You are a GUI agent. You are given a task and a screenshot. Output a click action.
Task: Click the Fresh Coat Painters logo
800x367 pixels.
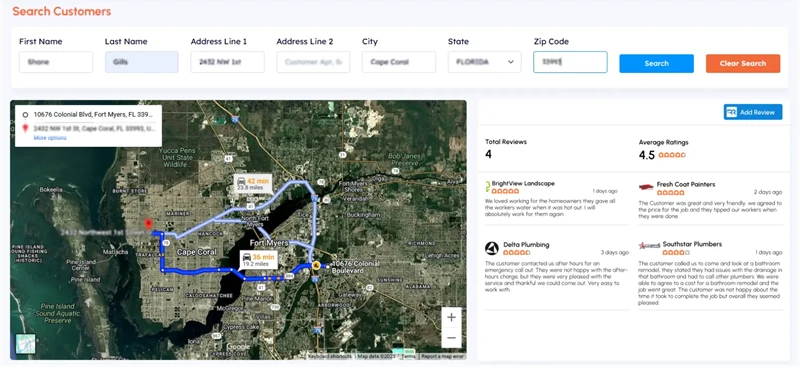pos(646,187)
